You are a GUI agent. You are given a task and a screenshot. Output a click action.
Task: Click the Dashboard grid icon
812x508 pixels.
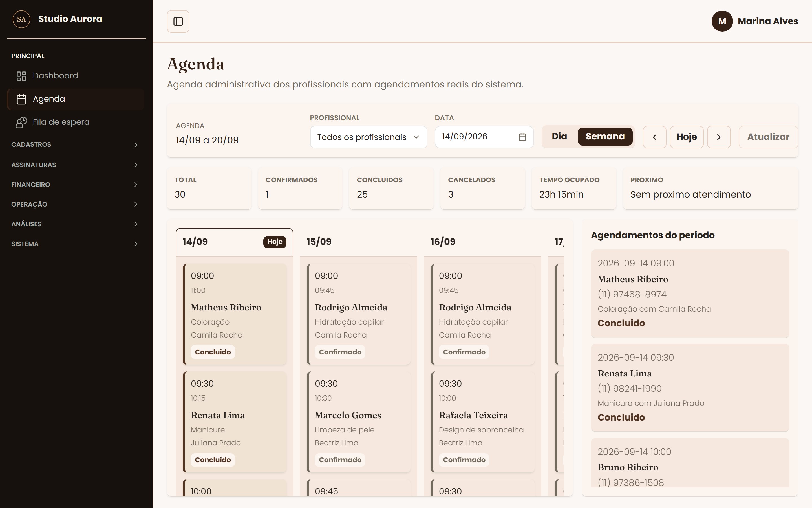coord(21,76)
